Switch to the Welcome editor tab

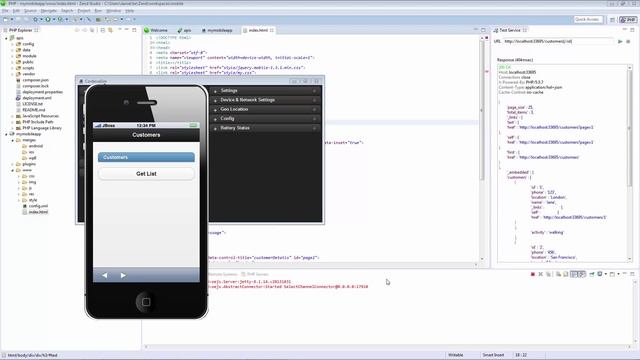[156, 30]
